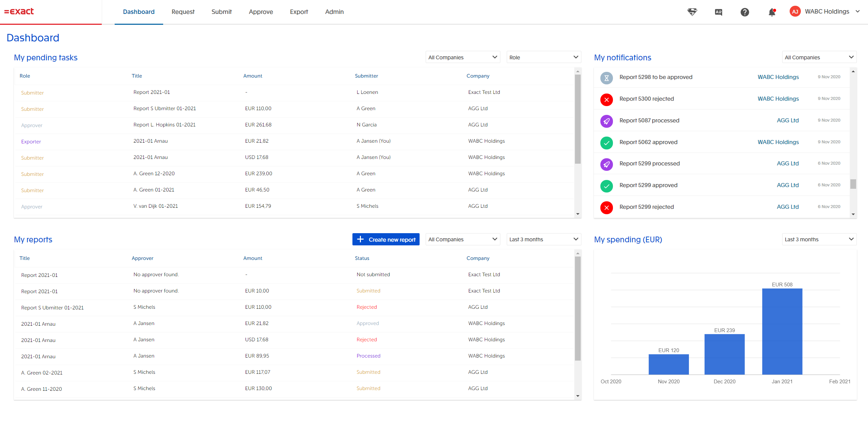Go to the Dashboard tab
This screenshot has height=426, width=868.
tap(139, 12)
